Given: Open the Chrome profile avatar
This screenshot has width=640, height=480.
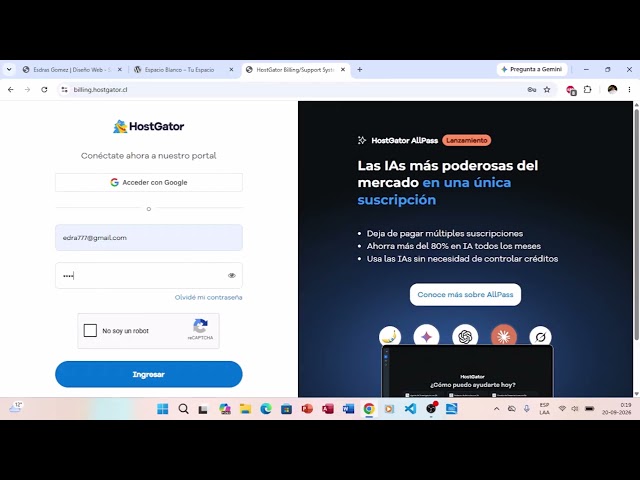Looking at the screenshot, I should pyautogui.click(x=612, y=89).
